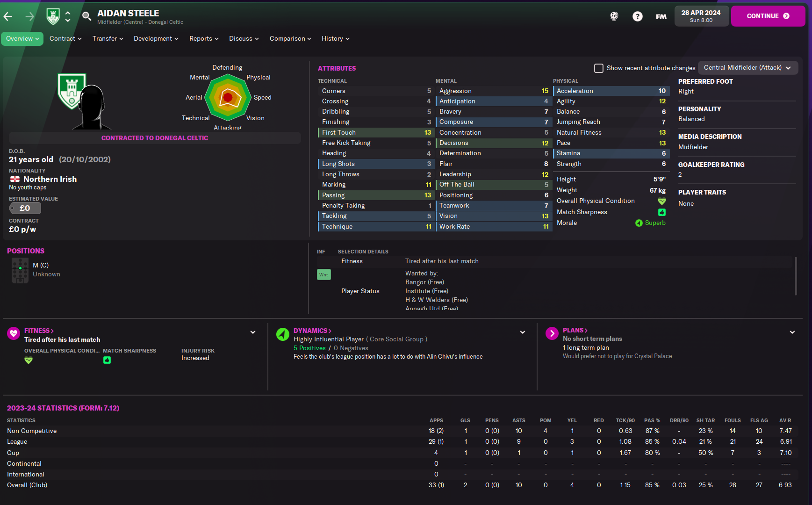The image size is (812, 505).
Task: Open the DYNAMICS section link
Action: click(x=312, y=331)
